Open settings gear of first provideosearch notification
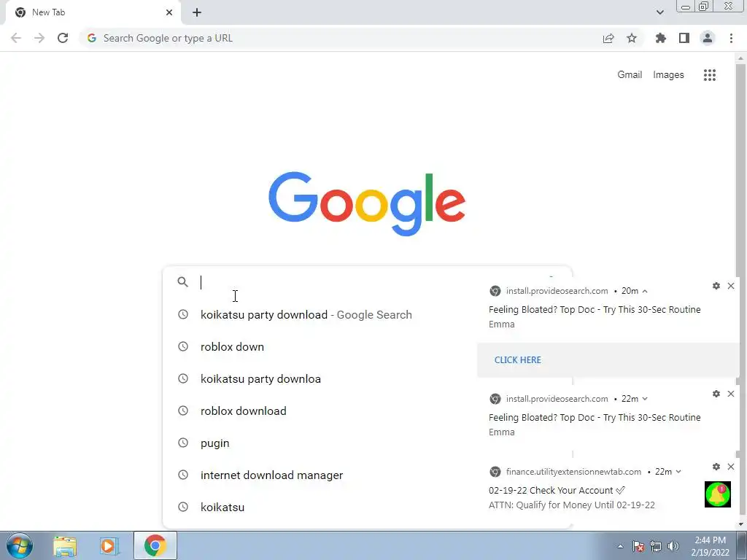 716,286
